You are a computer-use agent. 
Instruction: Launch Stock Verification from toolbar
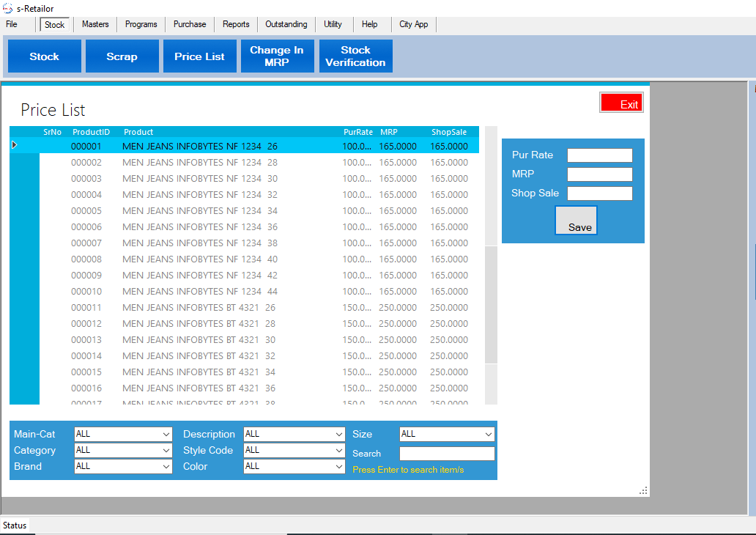click(x=355, y=56)
